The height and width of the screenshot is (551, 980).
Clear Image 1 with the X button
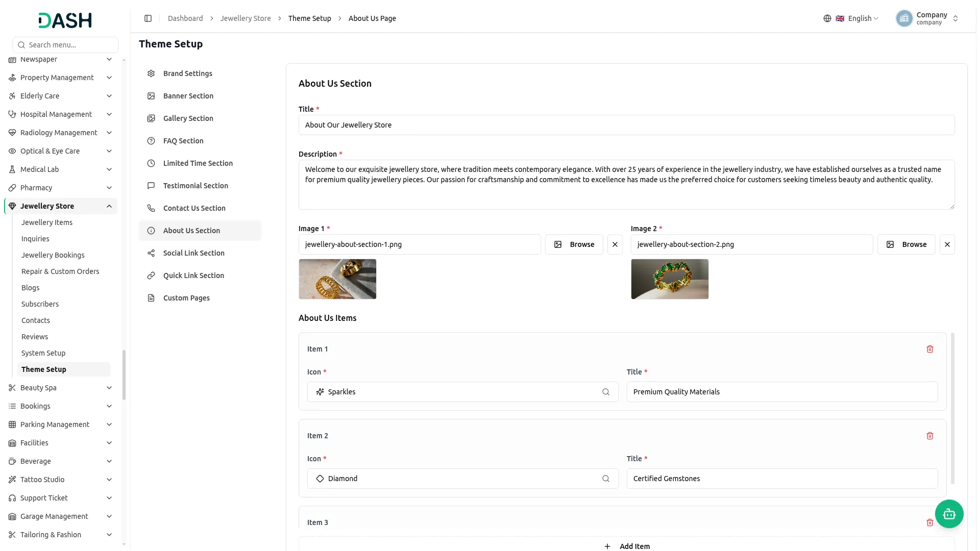(x=615, y=244)
